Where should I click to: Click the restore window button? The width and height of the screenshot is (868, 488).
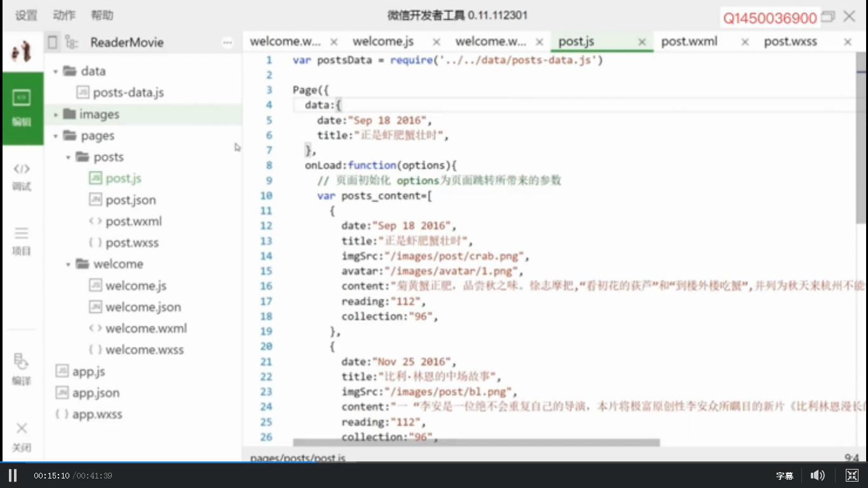(828, 17)
